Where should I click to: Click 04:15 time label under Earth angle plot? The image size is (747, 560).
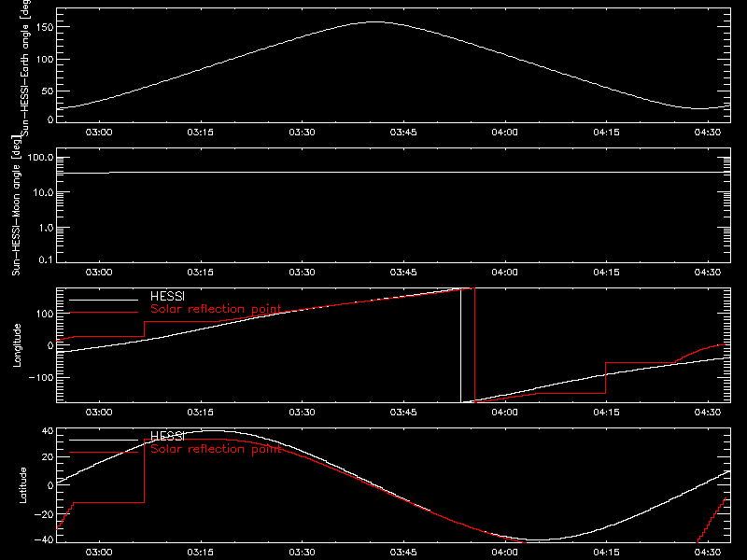pyautogui.click(x=606, y=132)
